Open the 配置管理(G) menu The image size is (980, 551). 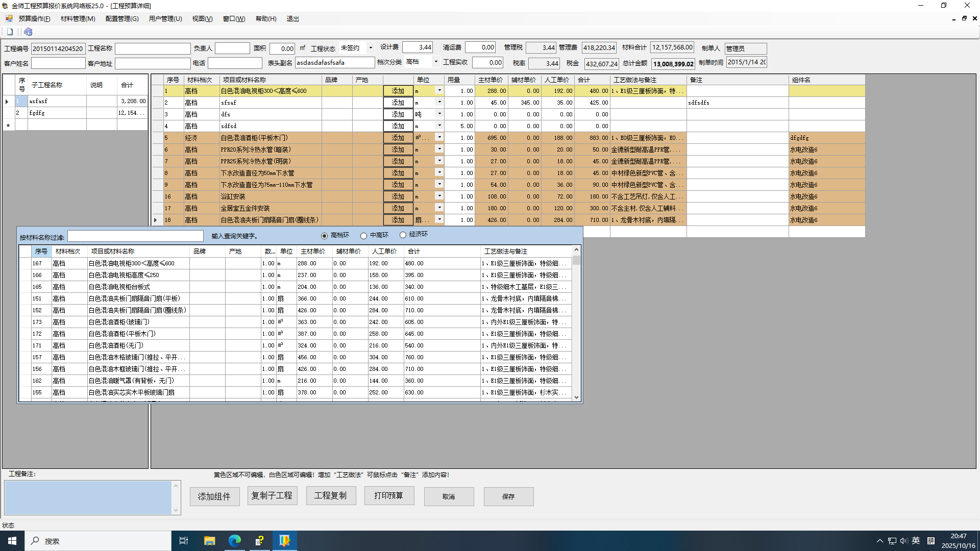click(x=121, y=19)
